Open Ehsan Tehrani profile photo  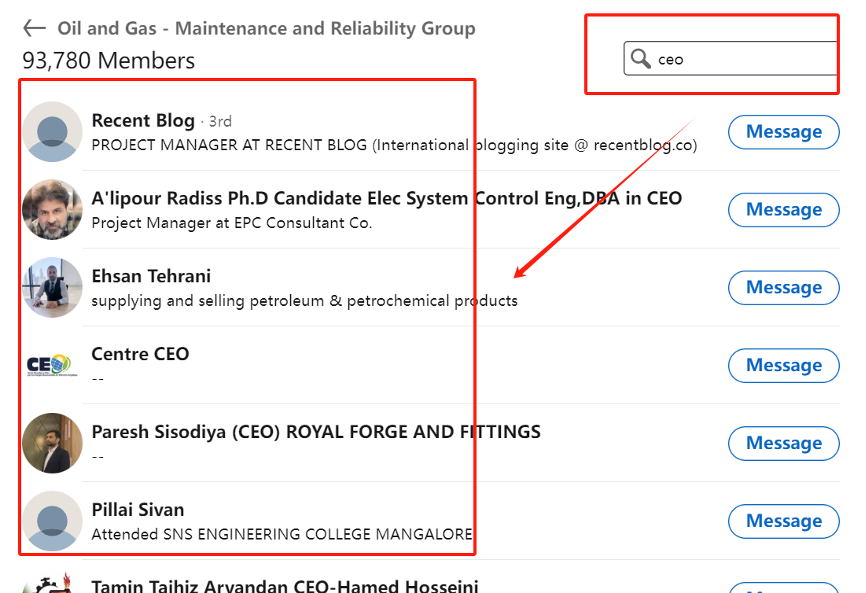click(52, 288)
